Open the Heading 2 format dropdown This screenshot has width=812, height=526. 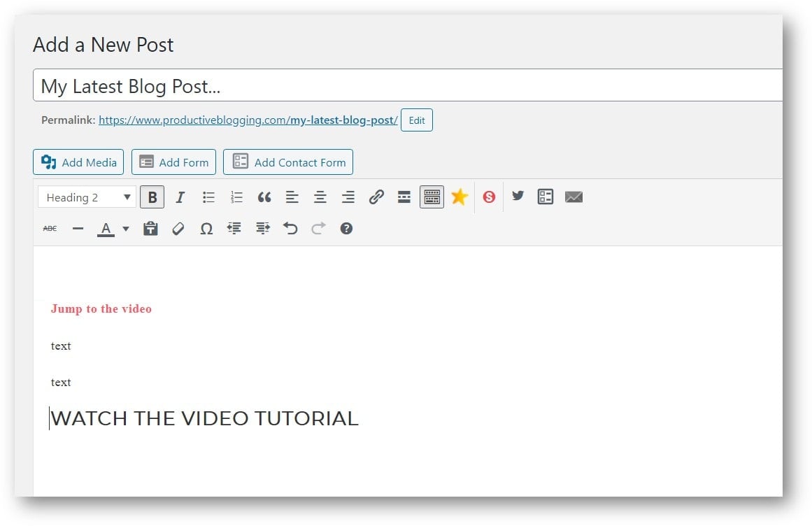tap(87, 197)
